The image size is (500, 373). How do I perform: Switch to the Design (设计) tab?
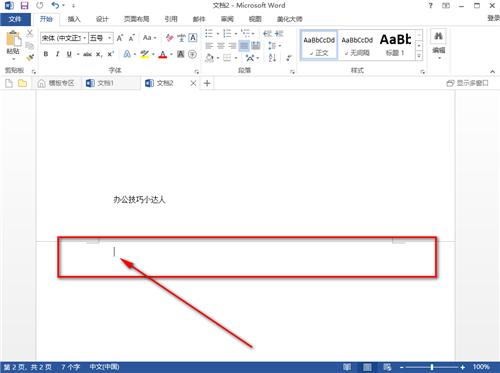click(102, 19)
